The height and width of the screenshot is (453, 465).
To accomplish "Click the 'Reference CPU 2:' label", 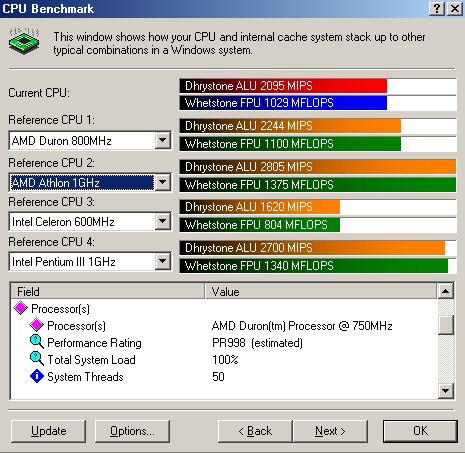I will (51, 163).
